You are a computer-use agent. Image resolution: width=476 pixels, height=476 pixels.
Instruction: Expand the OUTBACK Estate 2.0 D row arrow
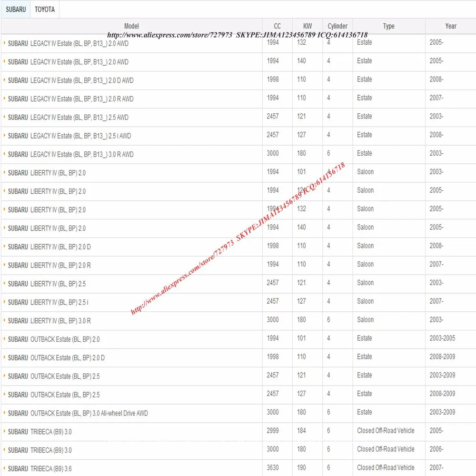click(4, 357)
